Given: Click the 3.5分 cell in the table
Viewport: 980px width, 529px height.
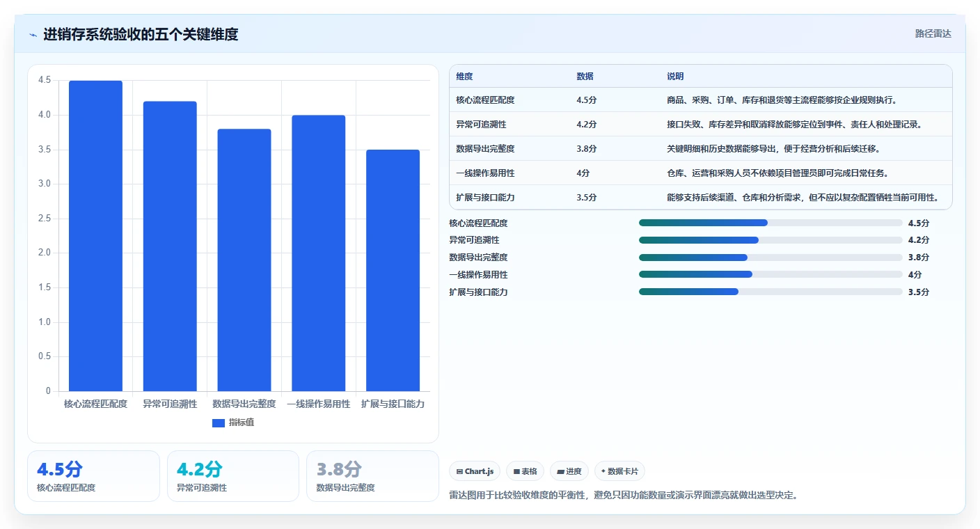Looking at the screenshot, I should [x=587, y=198].
